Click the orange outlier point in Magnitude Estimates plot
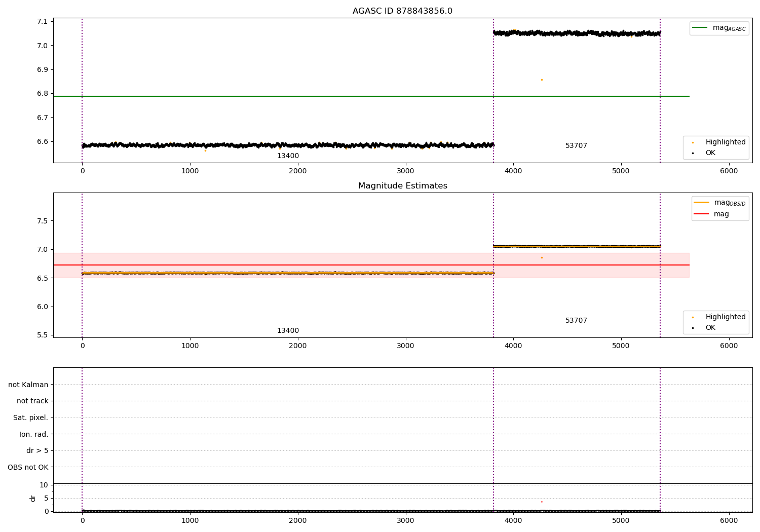This screenshot has width=760, height=532. (542, 257)
